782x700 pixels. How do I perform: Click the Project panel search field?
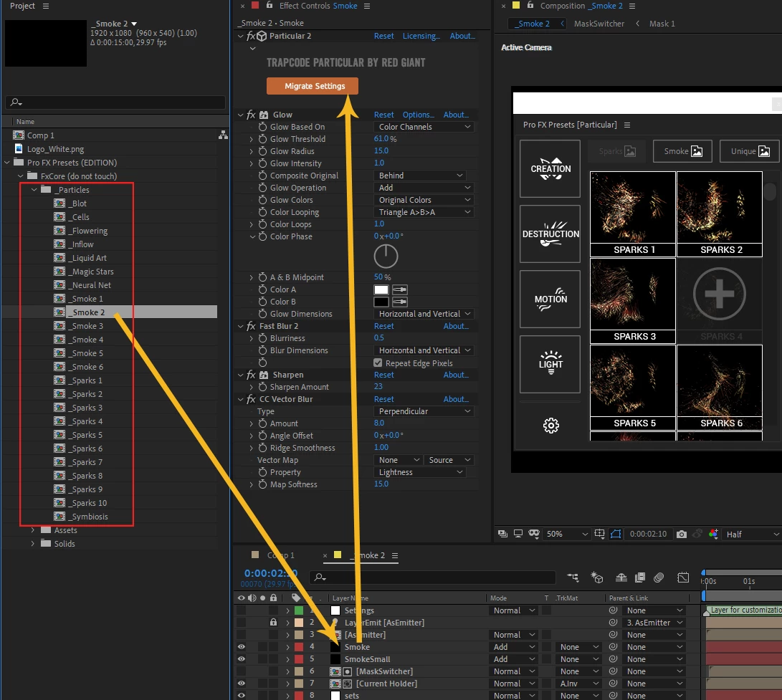click(x=115, y=102)
